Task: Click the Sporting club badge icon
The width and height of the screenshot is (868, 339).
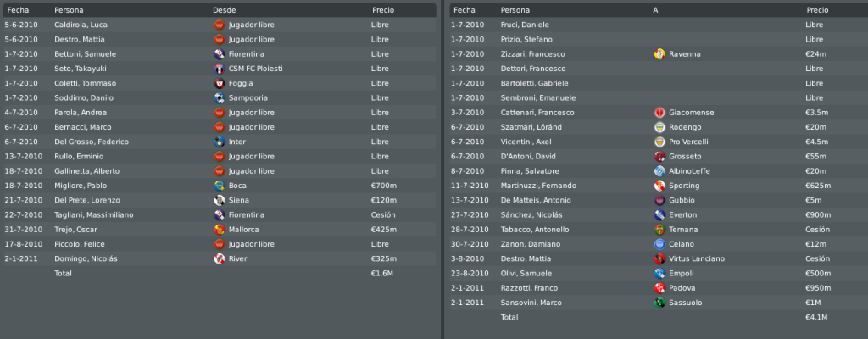Action: (x=659, y=186)
